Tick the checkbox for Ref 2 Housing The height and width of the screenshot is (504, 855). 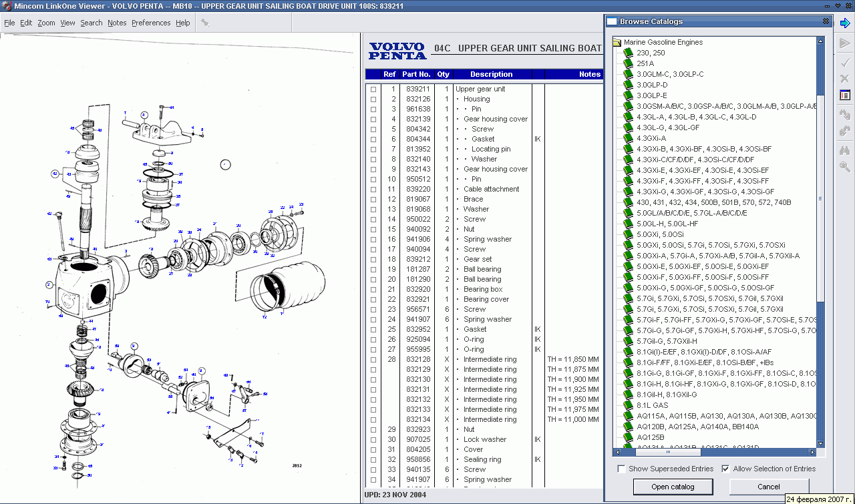click(373, 99)
